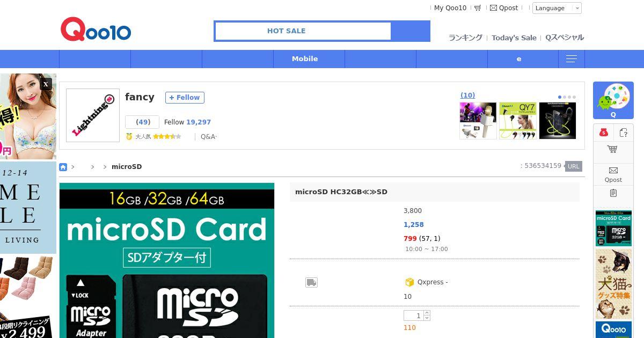The height and width of the screenshot is (338, 644).
Task: Open the help question icon in sidebar
Action: 624,133
